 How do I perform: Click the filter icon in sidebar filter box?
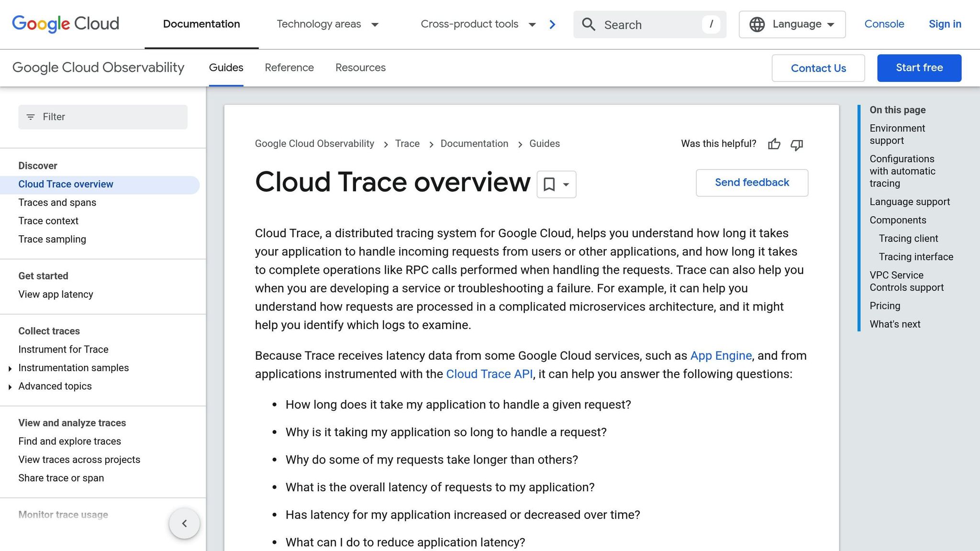(x=31, y=117)
